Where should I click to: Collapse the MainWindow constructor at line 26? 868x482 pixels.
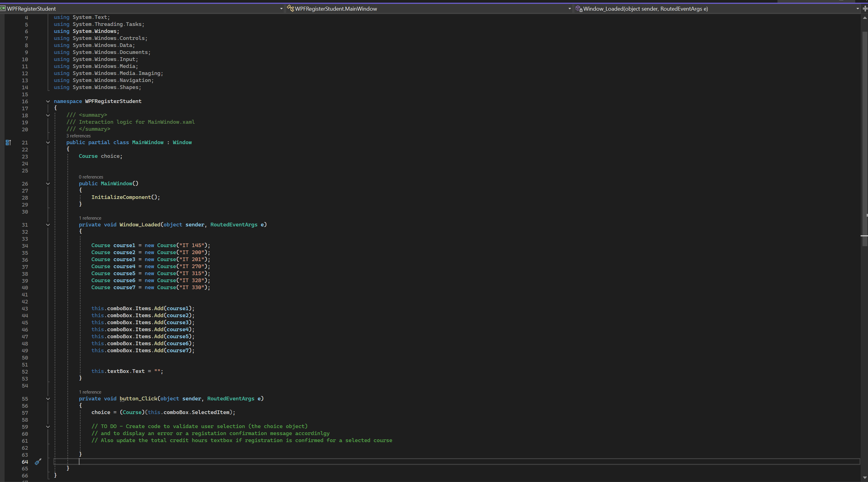[x=48, y=184]
